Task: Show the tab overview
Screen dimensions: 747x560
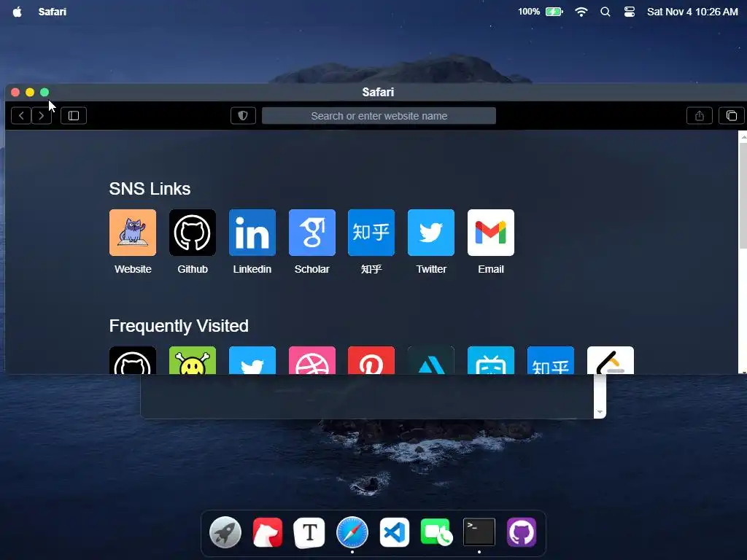Action: point(732,116)
